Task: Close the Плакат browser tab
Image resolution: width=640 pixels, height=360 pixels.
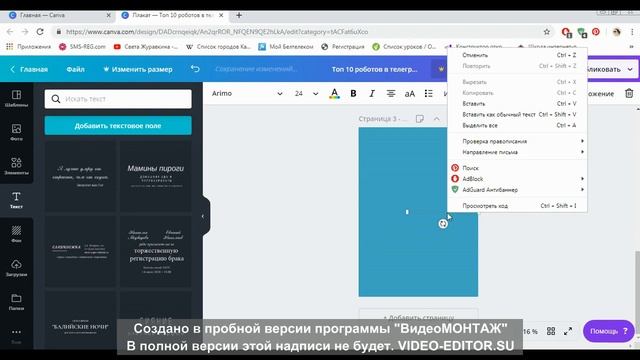Action: (x=221, y=15)
